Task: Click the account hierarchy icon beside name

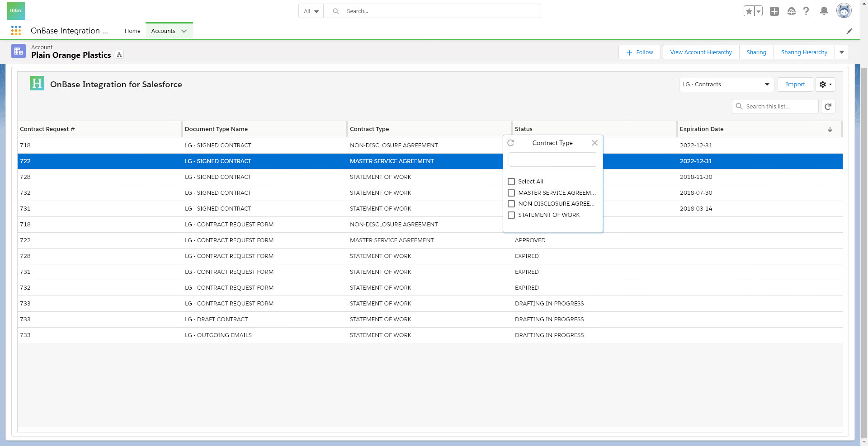Action: point(119,55)
